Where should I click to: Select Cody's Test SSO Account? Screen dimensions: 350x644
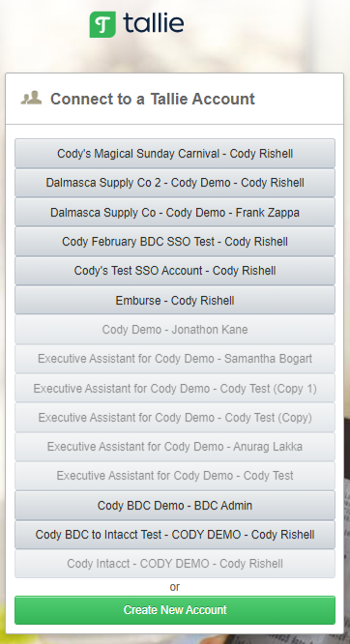pos(175,271)
